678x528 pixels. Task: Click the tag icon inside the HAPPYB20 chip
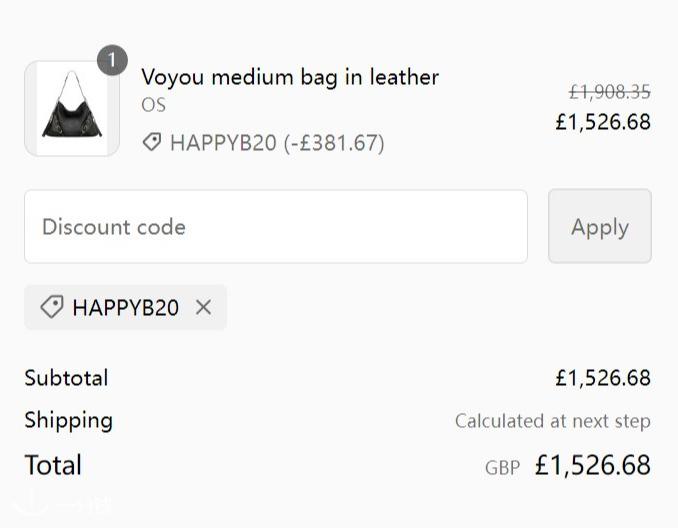tap(52, 307)
